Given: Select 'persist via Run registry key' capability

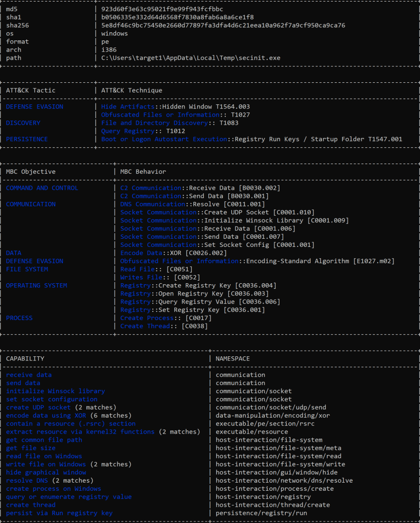Looking at the screenshot, I should pyautogui.click(x=59, y=513).
